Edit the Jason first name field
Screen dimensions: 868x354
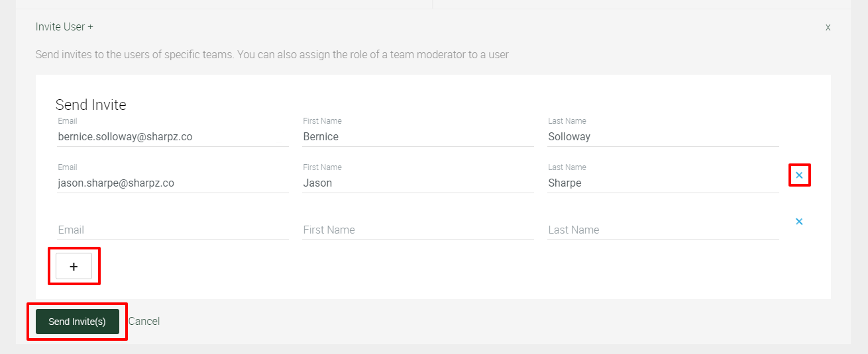coord(418,183)
